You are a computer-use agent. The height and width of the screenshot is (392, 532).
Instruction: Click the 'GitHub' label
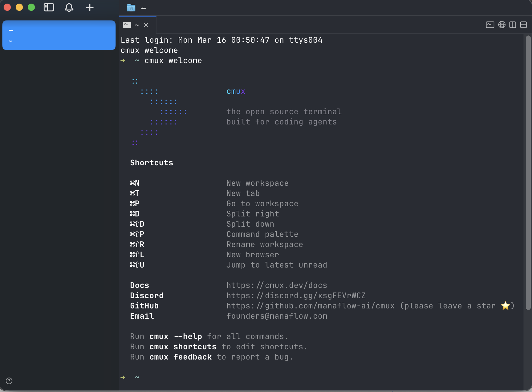pos(144,306)
